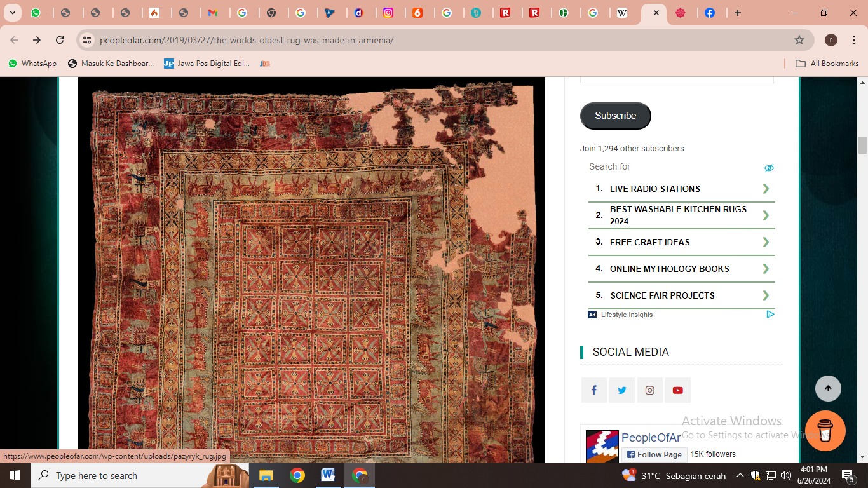Go back to the previous page
The image size is (868, 488).
point(14,40)
